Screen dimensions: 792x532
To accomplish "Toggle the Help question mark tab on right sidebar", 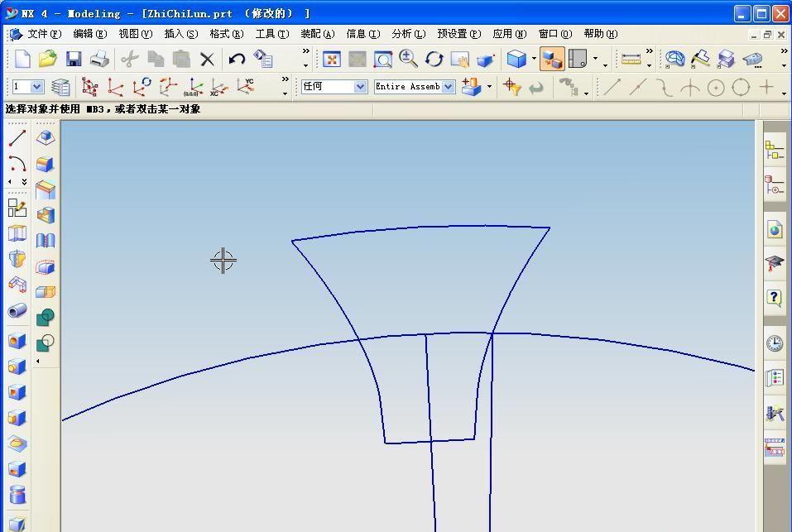I will [x=774, y=298].
